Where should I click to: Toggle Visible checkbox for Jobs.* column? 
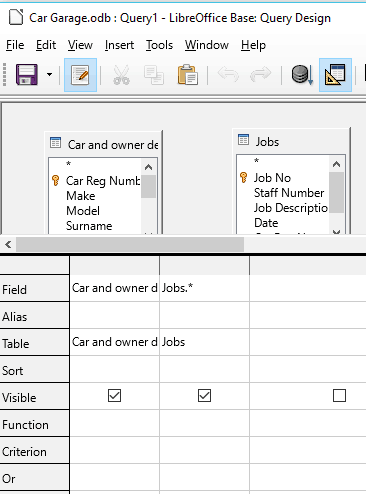(x=204, y=396)
